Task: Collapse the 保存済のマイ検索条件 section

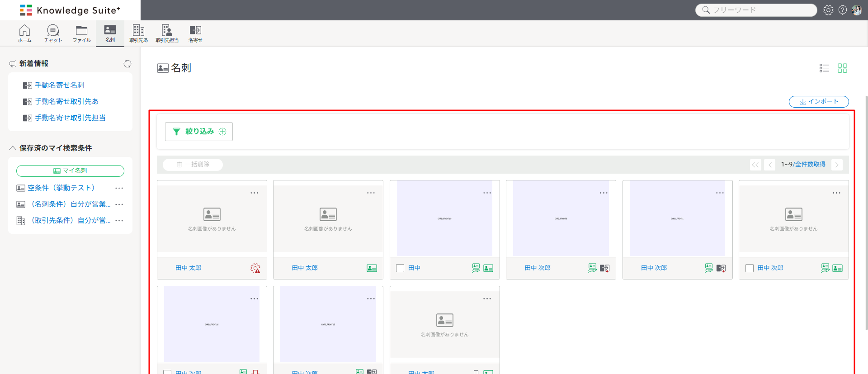Action: pyautogui.click(x=13, y=148)
